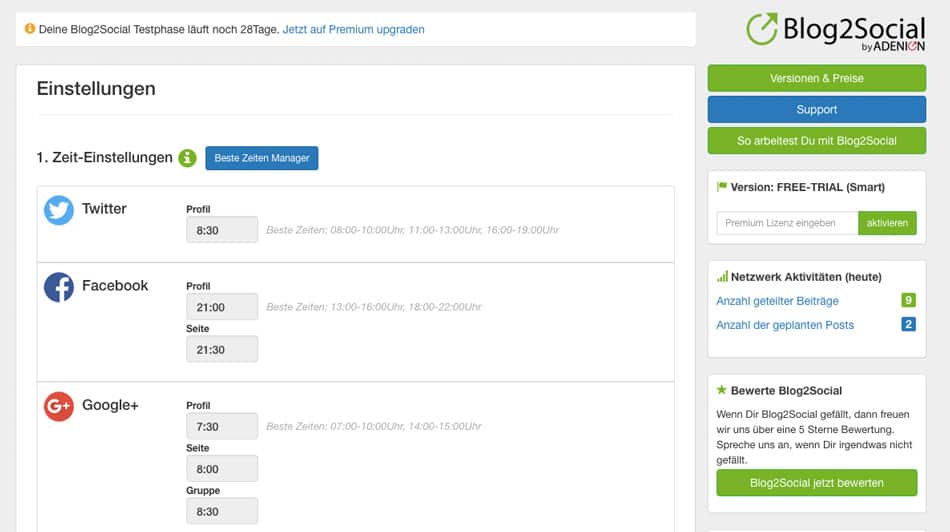
Task: Click the Bewerte Blog2Social heading
Action: [x=786, y=391]
